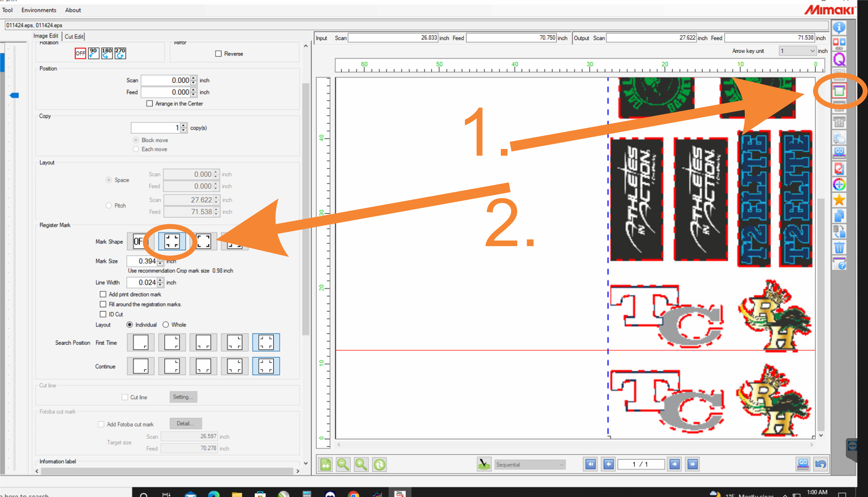Viewport: 868px width, 497px height.
Task: Click the left panel blue slider handle
Action: (14, 95)
